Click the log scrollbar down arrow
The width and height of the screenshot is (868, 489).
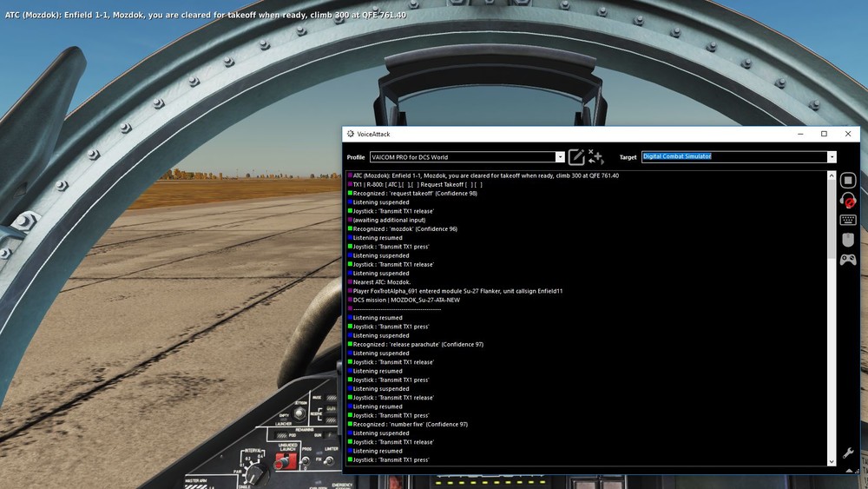click(831, 461)
